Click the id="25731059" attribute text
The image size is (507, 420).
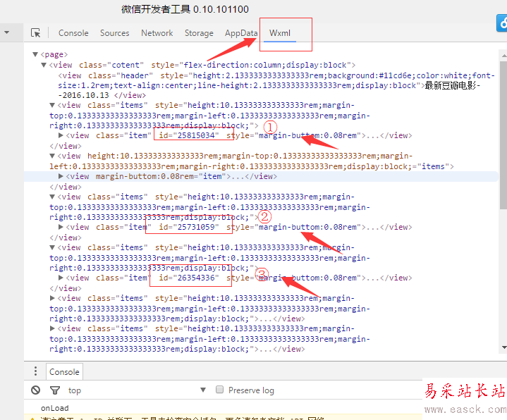tap(189, 227)
